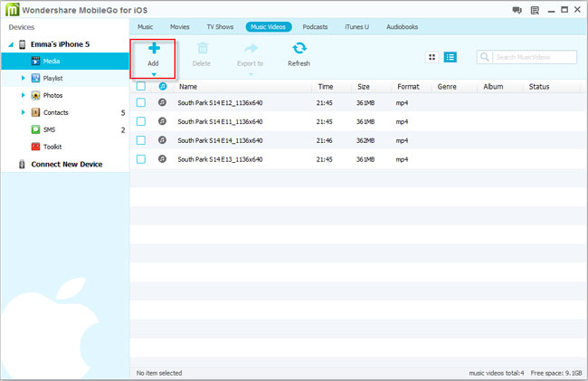Click the Refresh icon

[x=299, y=48]
